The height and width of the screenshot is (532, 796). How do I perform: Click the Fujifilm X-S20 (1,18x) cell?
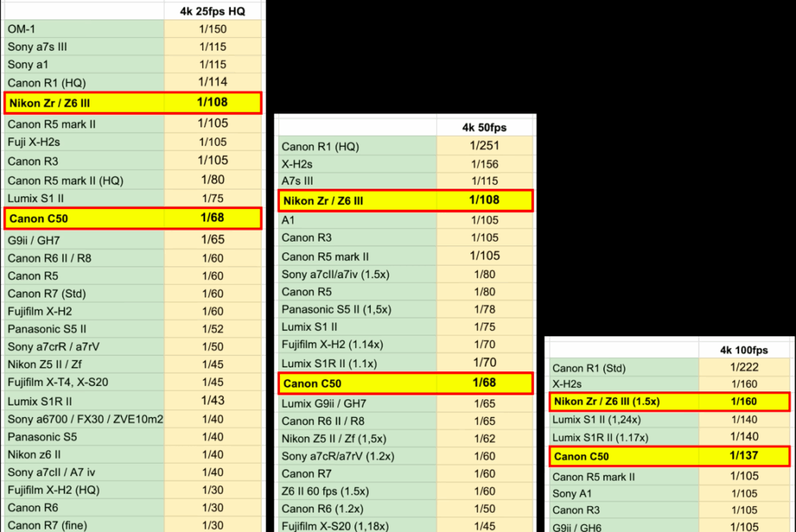click(358, 526)
